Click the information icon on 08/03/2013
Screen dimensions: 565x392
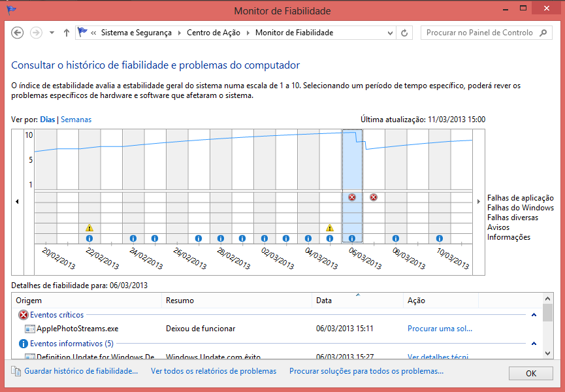point(396,239)
